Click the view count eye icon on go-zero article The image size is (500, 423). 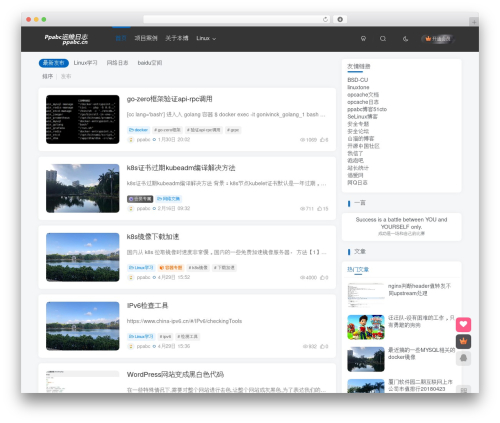tap(302, 140)
